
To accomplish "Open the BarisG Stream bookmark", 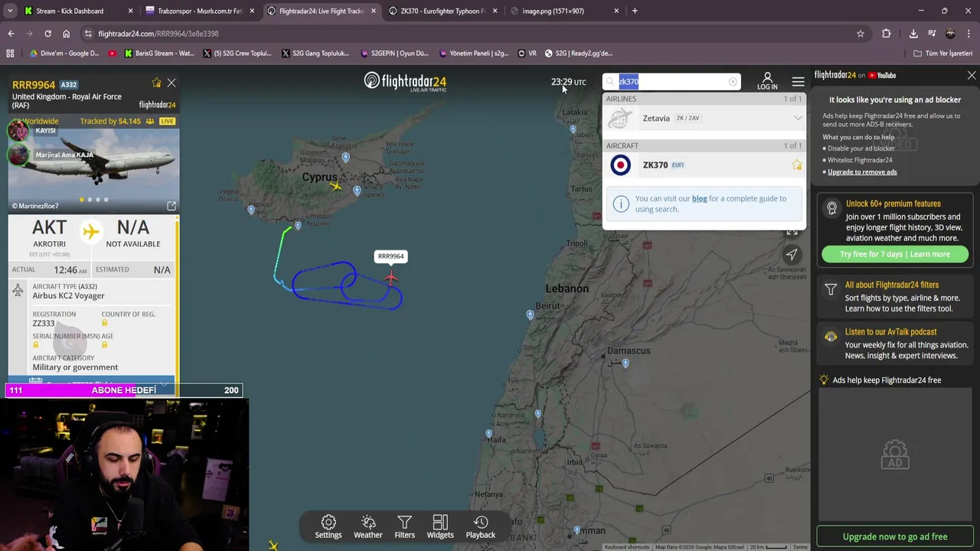I will pyautogui.click(x=158, y=54).
